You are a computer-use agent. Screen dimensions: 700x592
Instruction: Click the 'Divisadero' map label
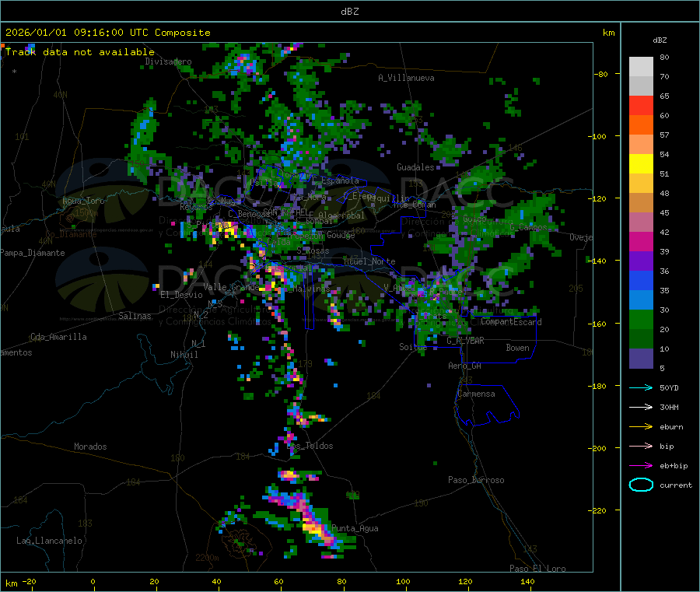[x=168, y=61]
